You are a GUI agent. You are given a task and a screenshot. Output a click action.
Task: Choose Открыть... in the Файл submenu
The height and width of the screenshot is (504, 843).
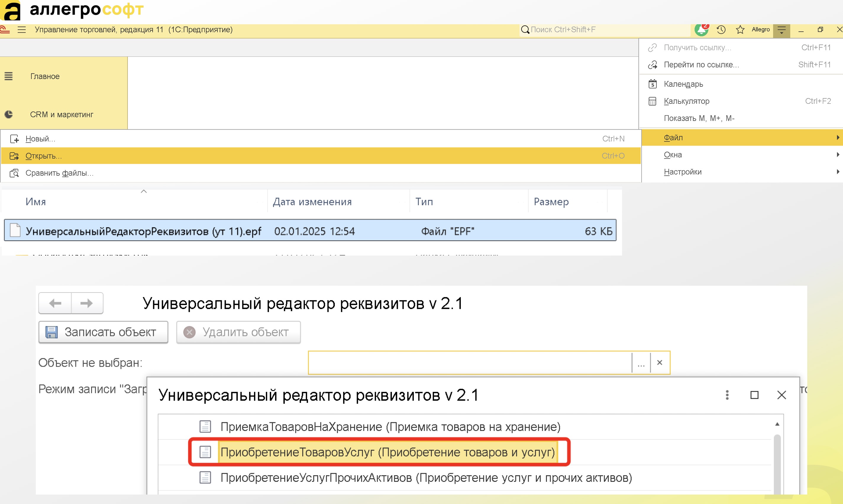[x=321, y=156]
